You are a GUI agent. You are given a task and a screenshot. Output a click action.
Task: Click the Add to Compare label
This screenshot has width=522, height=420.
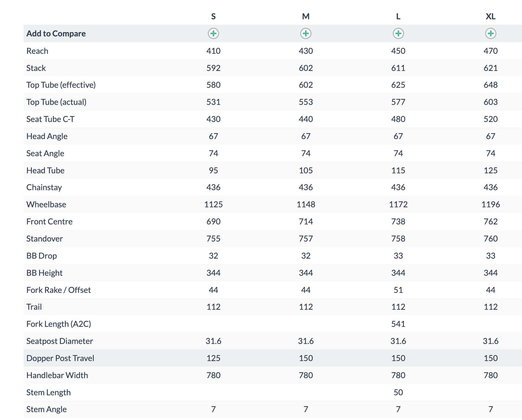[x=56, y=33]
